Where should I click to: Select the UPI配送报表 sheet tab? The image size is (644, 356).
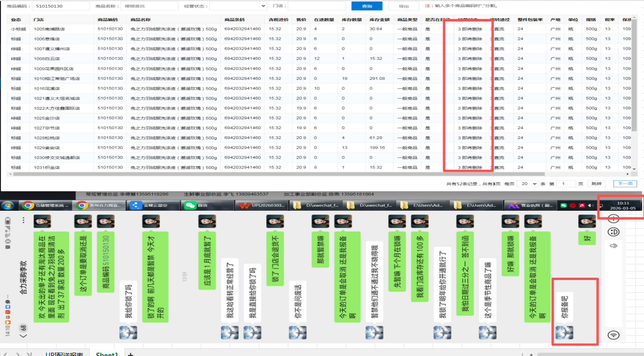point(64,354)
